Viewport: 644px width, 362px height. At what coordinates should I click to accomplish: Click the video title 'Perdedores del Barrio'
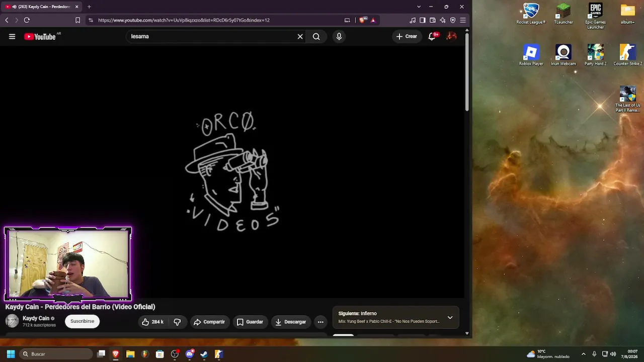point(80,307)
